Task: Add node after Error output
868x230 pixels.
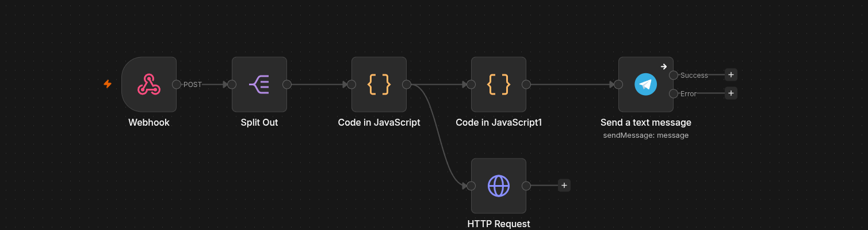Action: (731, 93)
